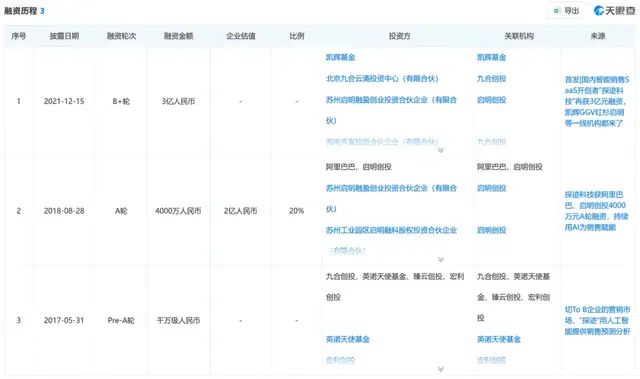The width and height of the screenshot is (640, 379).
Task: Open 九合创投 link next to 北京九合云涌投资中心
Action: click(491, 79)
